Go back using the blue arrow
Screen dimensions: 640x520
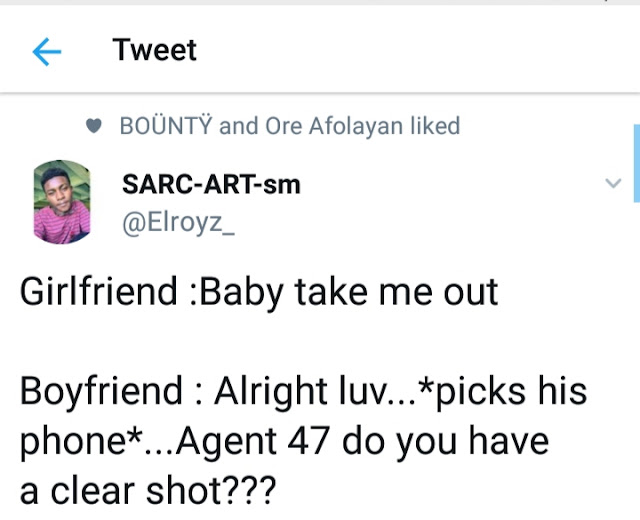(x=46, y=52)
